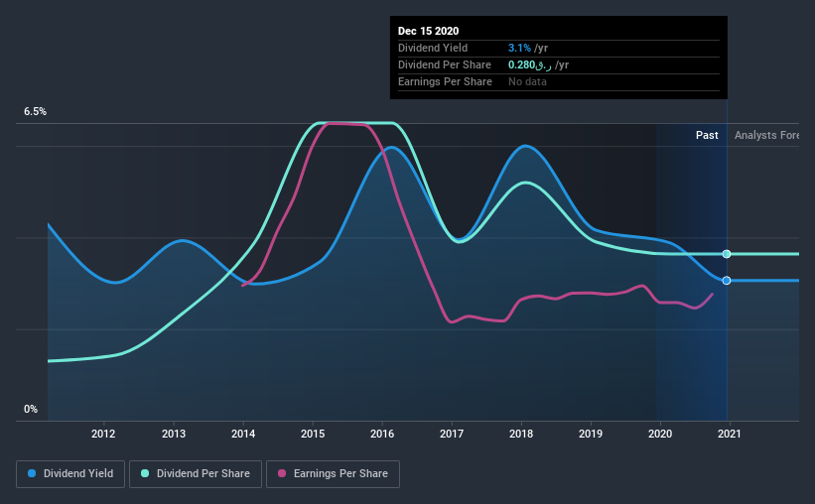The width and height of the screenshot is (815, 504).
Task: Click the Dec 15 2020 tooltip date
Action: pos(428,31)
